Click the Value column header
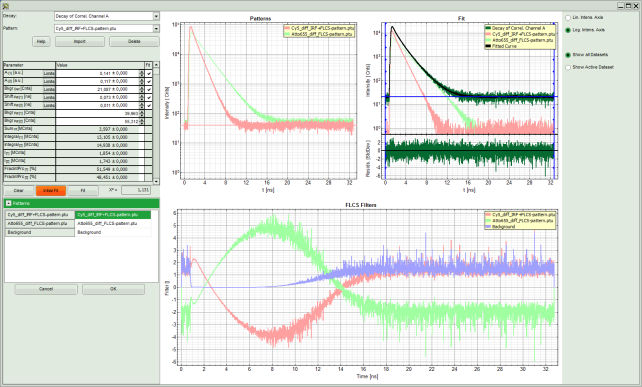642x387 pixels. [100, 65]
